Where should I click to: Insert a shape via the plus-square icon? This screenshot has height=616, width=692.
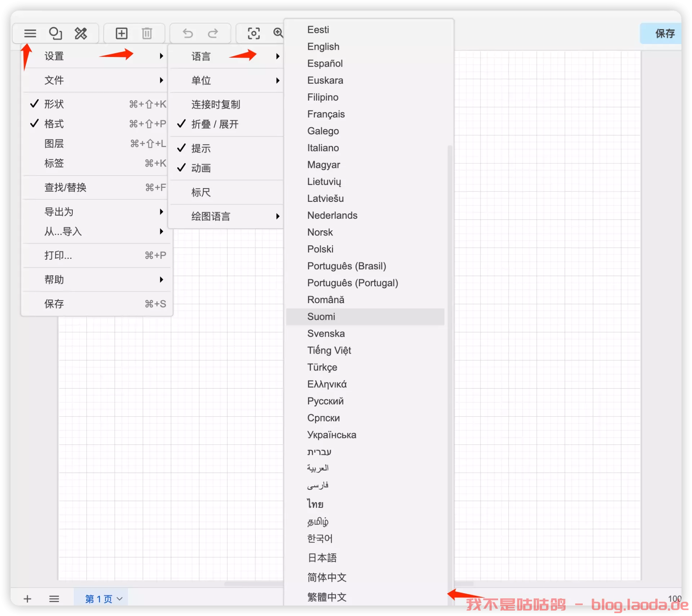point(122,33)
